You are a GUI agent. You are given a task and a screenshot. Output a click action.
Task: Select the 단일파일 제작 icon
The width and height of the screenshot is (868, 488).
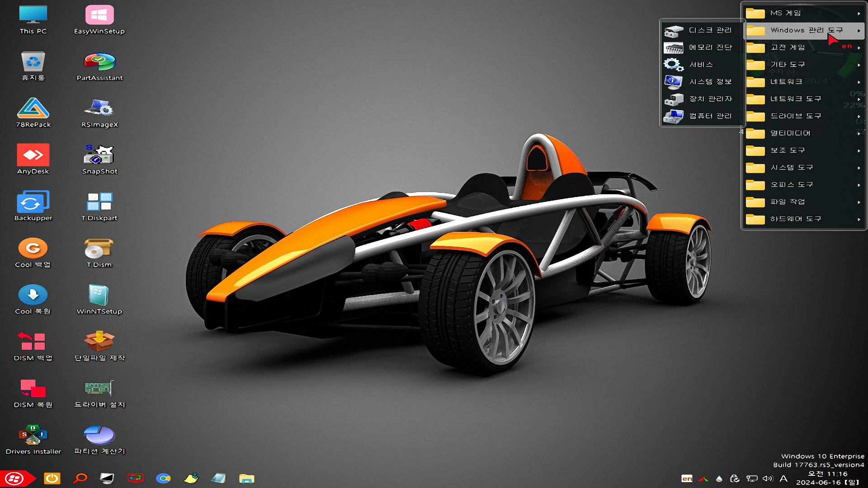coord(99,347)
